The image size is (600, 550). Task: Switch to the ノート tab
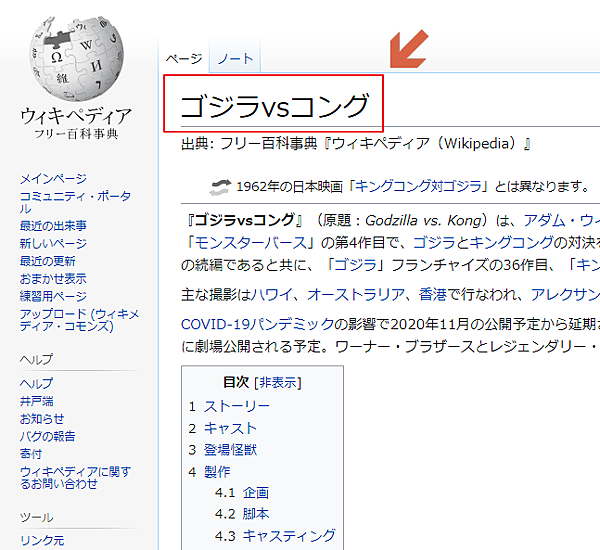235,59
